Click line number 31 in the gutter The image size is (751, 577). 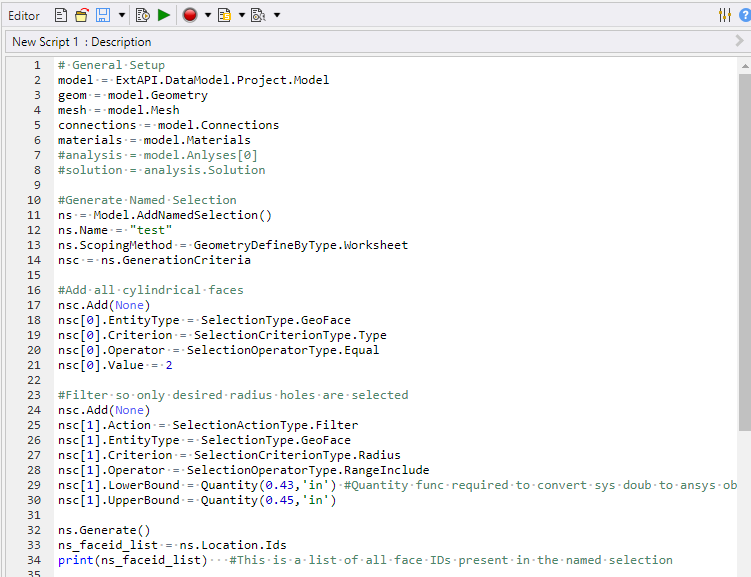(x=34, y=515)
